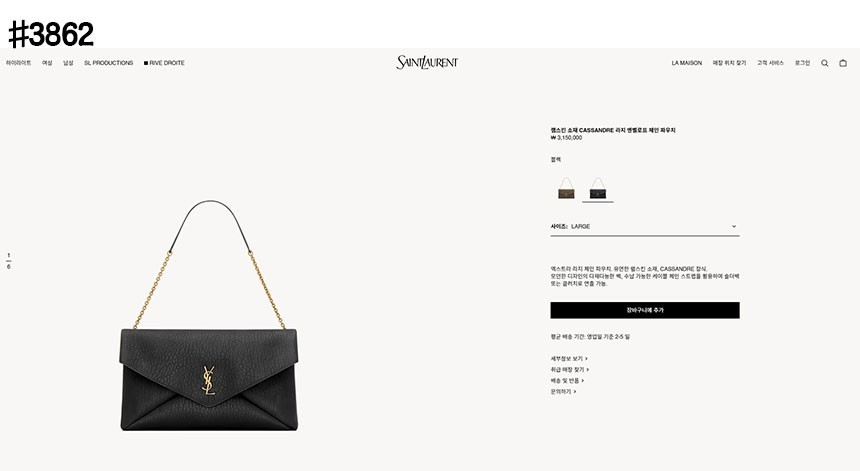This screenshot has width=860, height=471.
Task: Open the search magnifier icon
Action: click(824, 63)
